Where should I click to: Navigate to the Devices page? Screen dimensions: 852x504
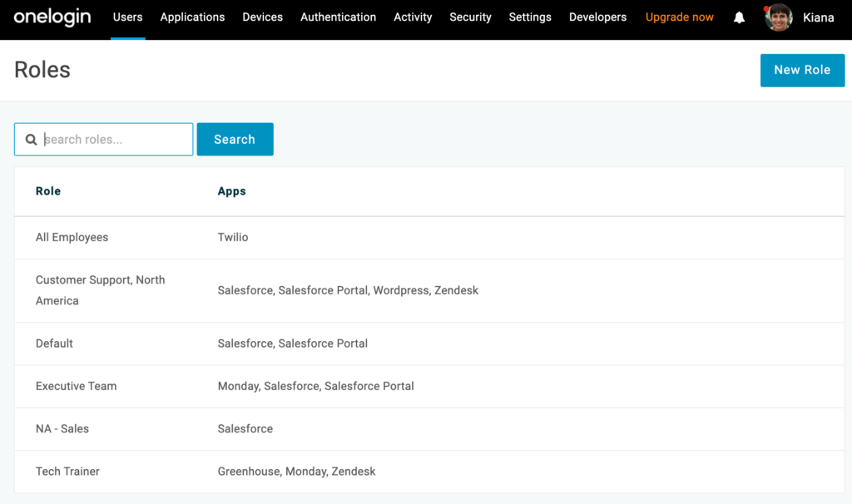point(262,17)
